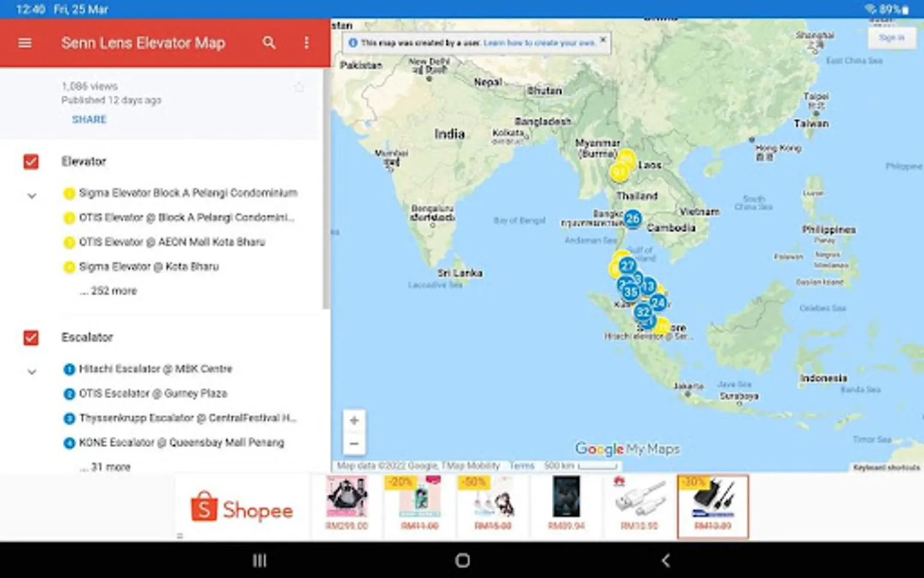Collapse the Escalator layer chevron
The height and width of the screenshot is (578, 924).
point(31,372)
